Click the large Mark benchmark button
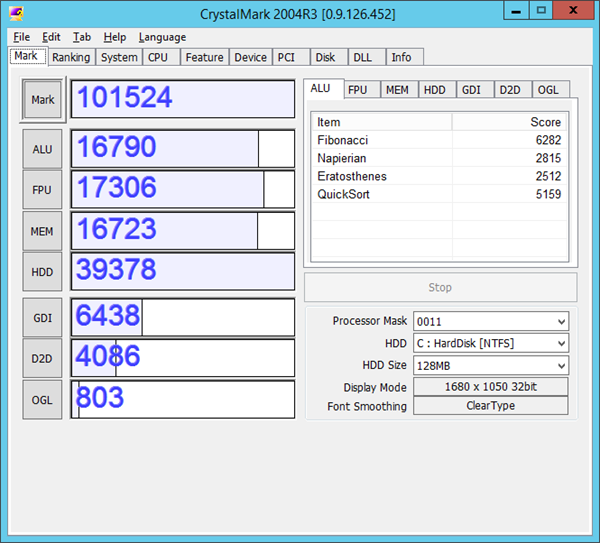Image resolution: width=600 pixels, height=543 pixels. [x=42, y=99]
